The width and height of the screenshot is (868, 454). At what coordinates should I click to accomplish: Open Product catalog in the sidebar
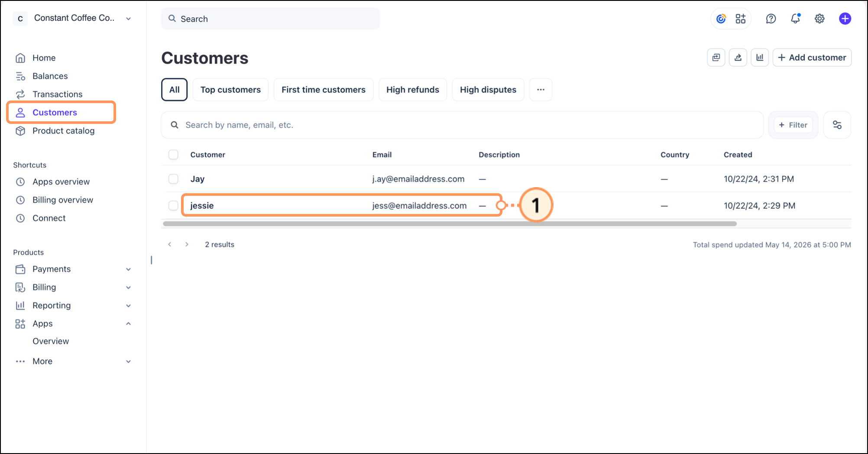click(x=64, y=131)
